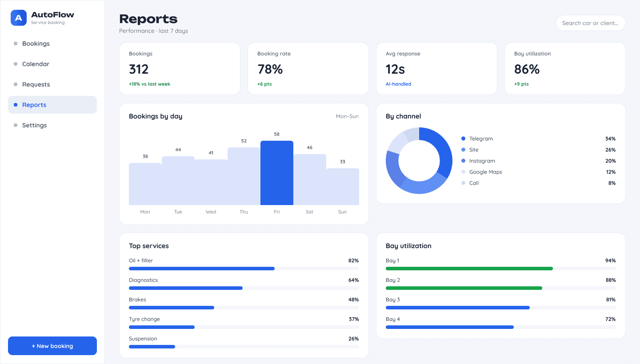The image size is (640, 364).
Task: Click the + New booking button
Action: point(52,346)
